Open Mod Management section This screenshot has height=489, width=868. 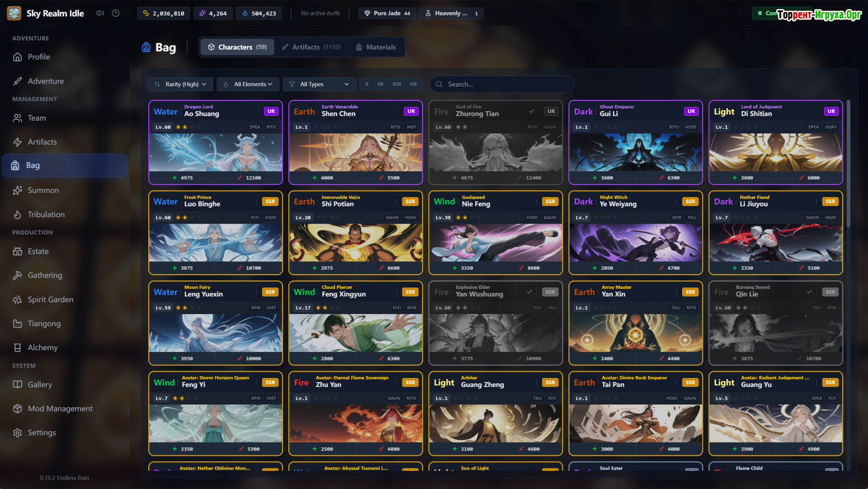(60, 409)
